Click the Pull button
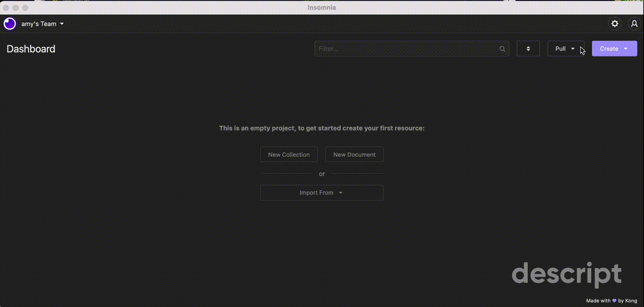The height and width of the screenshot is (307, 644). pyautogui.click(x=560, y=48)
